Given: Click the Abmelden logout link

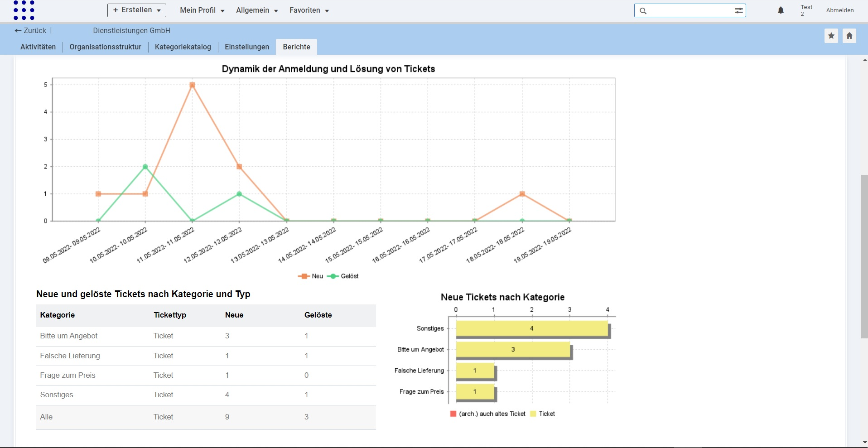Looking at the screenshot, I should click(x=840, y=10).
